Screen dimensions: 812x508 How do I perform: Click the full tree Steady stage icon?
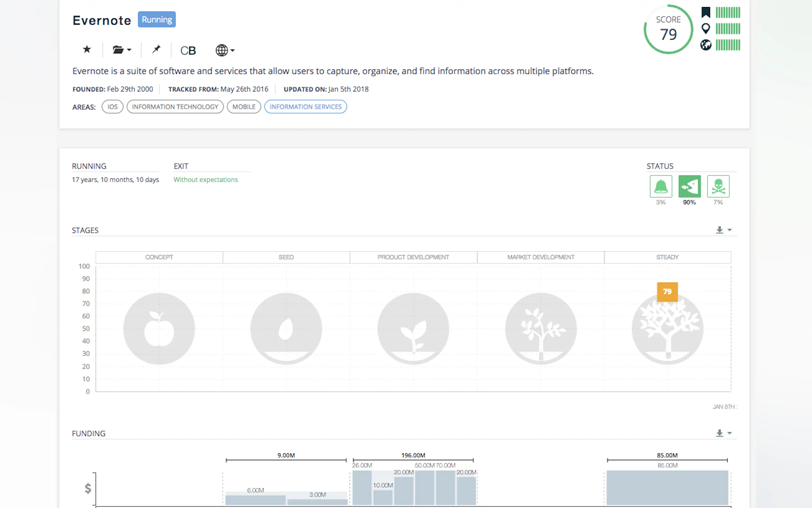(667, 329)
